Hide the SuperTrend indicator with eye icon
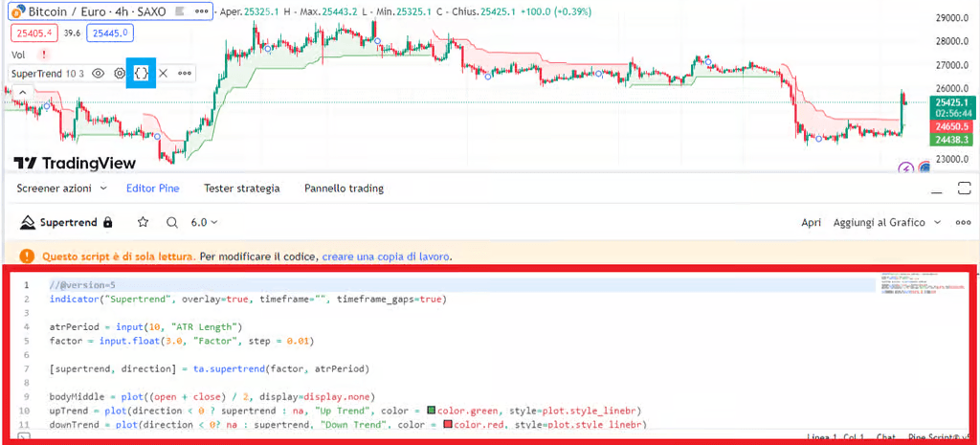The image size is (980, 445). pyautogui.click(x=98, y=73)
